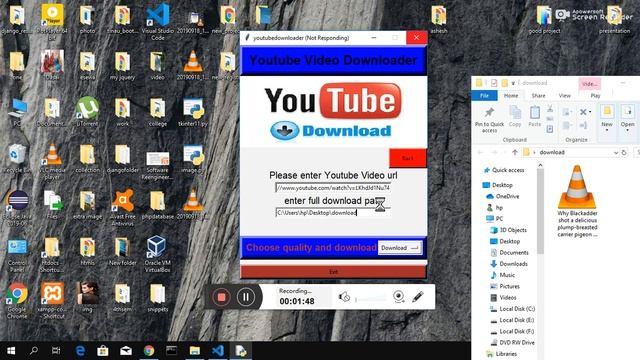Click the YouTube video URL input field

tap(333, 188)
